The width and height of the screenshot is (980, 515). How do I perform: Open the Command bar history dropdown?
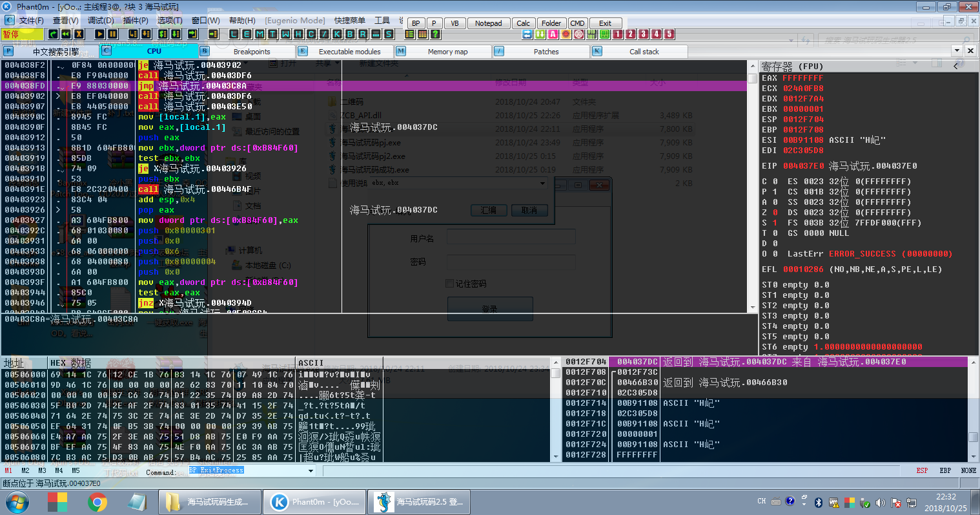tap(311, 471)
